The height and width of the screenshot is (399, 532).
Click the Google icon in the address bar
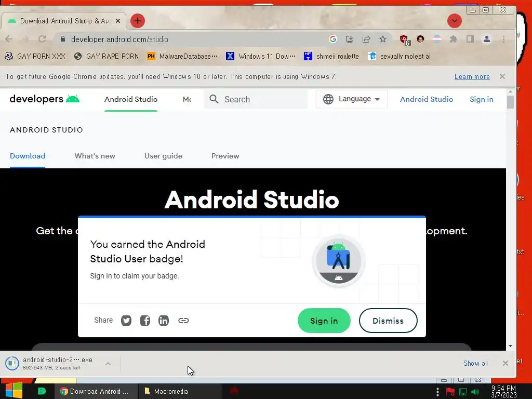click(333, 39)
